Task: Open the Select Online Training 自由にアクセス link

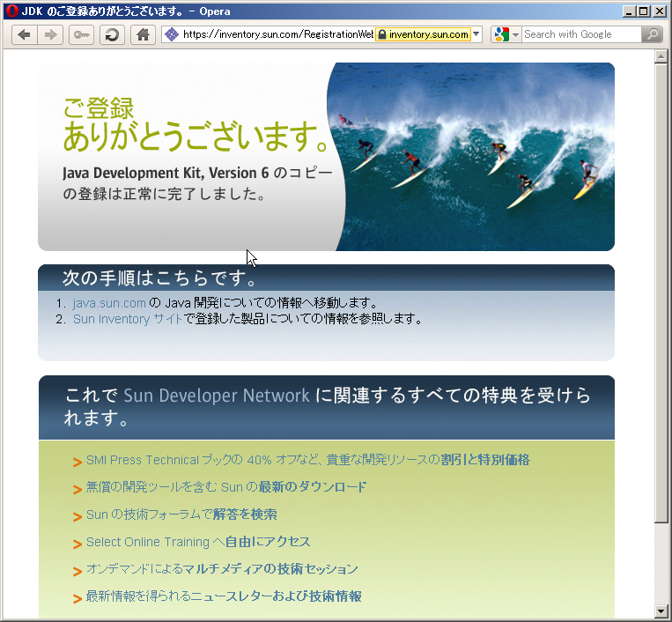Action: [198, 542]
